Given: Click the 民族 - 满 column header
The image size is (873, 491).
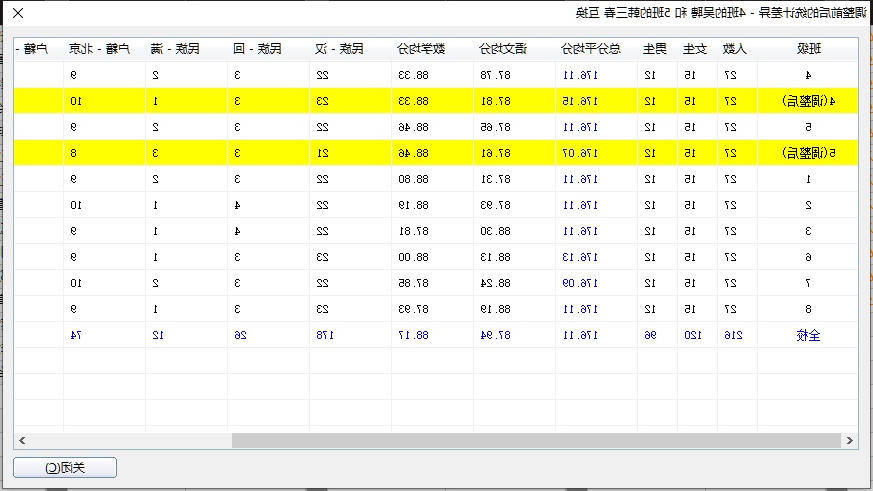Looking at the screenshot, I should (187, 49).
